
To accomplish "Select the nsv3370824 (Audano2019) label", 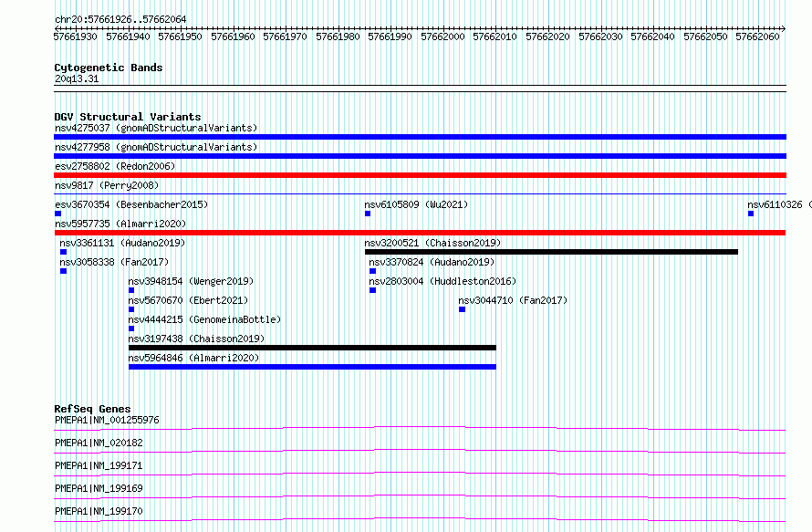I will 432,262.
